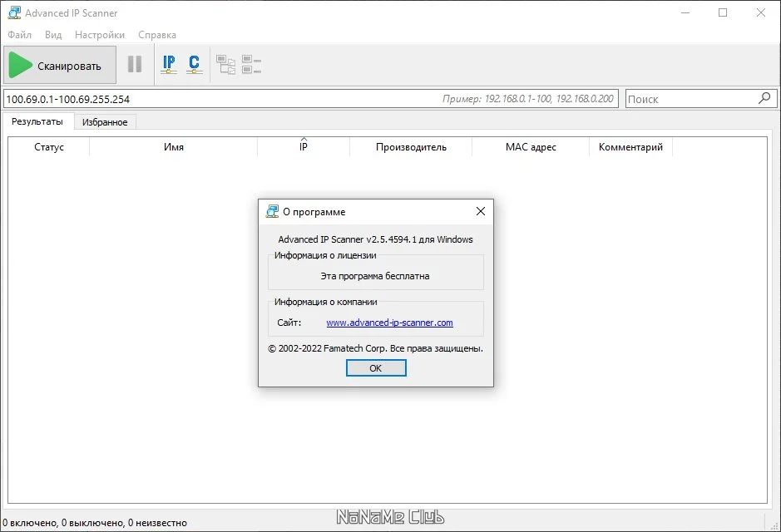Sort by the Имя column header
Screen dimensions: 781x532
(x=173, y=147)
